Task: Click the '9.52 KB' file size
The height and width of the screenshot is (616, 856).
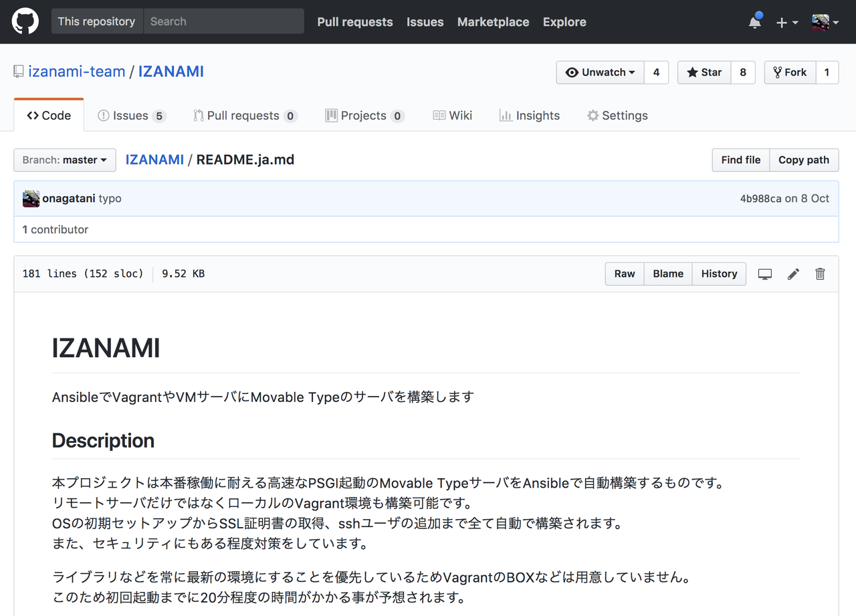Action: pos(183,274)
